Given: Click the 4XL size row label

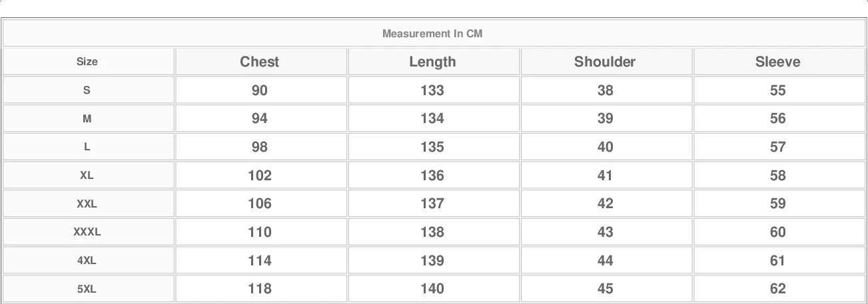Looking at the screenshot, I should (x=87, y=261).
